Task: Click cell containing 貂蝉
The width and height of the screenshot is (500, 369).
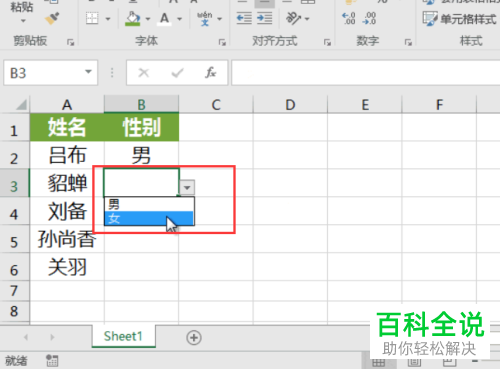Action: coord(67,183)
